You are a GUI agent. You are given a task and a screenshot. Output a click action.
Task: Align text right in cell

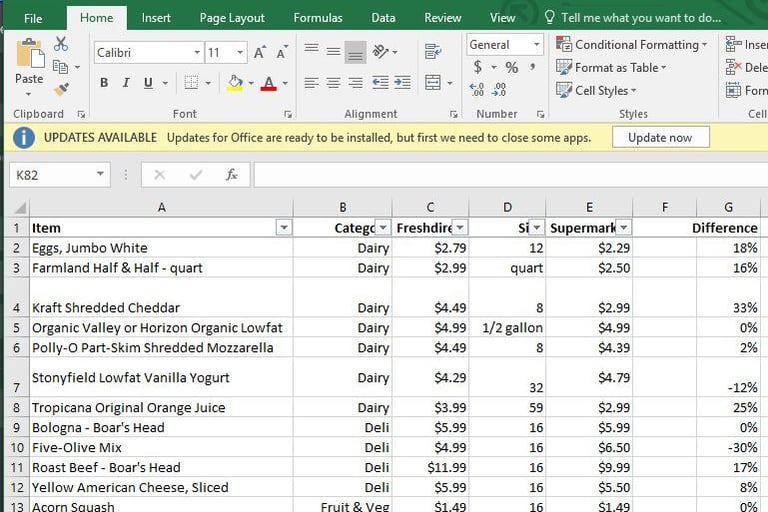coord(356,83)
